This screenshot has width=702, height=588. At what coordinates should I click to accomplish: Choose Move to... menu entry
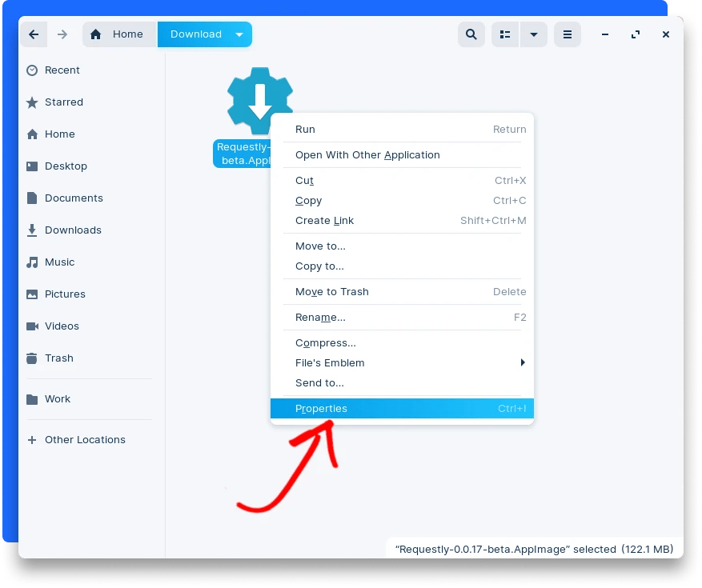coord(402,246)
